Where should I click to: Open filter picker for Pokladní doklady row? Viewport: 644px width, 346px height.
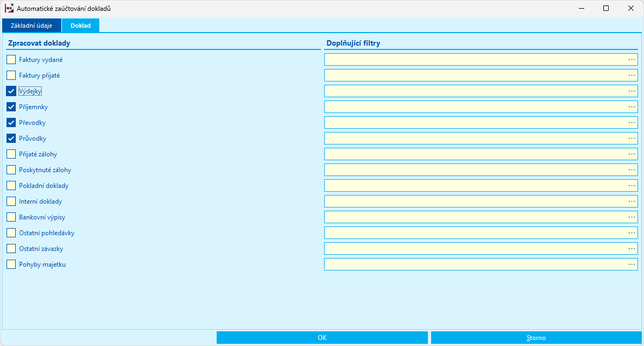point(632,185)
